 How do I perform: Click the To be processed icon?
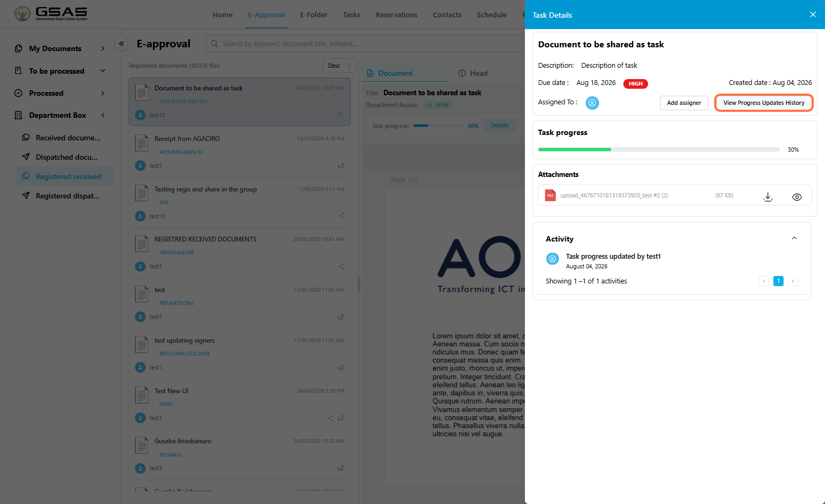(x=18, y=71)
